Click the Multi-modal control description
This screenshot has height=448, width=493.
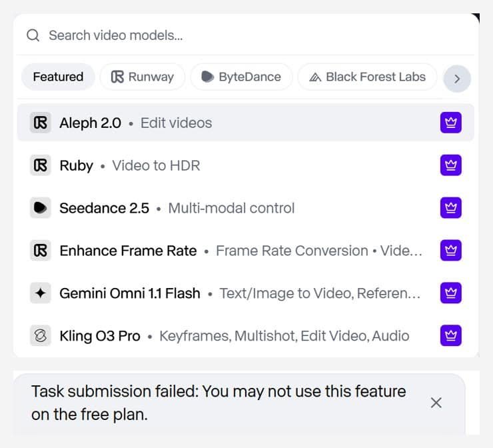pos(231,208)
